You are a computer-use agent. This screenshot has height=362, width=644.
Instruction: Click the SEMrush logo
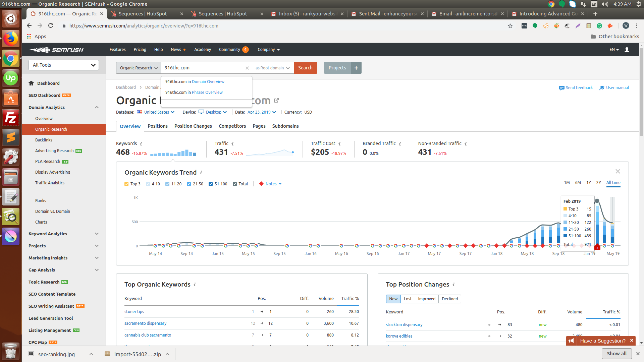[56, 50]
